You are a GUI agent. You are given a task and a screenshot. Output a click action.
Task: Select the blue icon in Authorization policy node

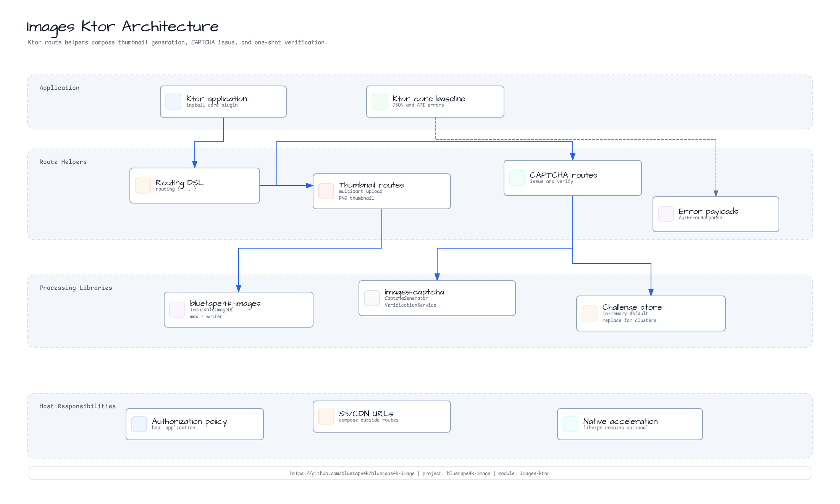(x=139, y=424)
